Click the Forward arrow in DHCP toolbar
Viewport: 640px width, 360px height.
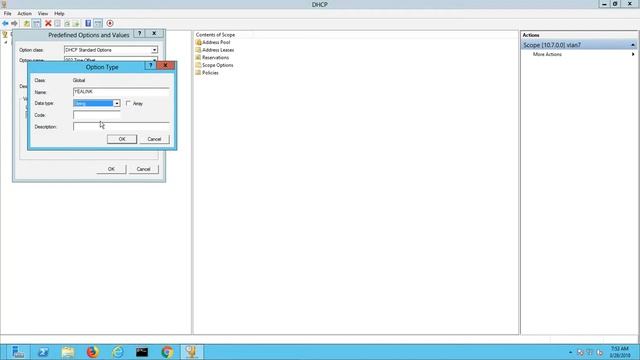(14, 23)
